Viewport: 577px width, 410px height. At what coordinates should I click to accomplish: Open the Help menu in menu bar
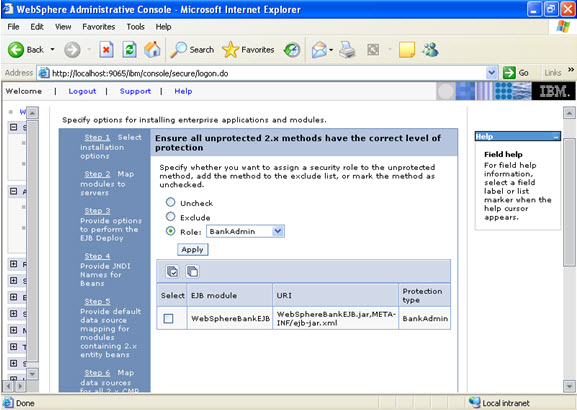pyautogui.click(x=163, y=26)
